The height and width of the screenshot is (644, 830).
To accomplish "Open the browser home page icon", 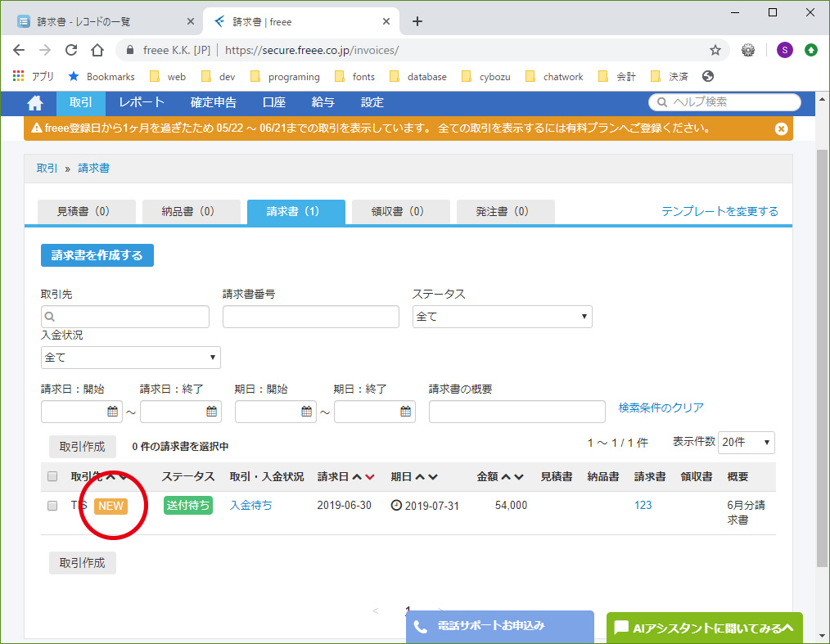I will (x=97, y=50).
